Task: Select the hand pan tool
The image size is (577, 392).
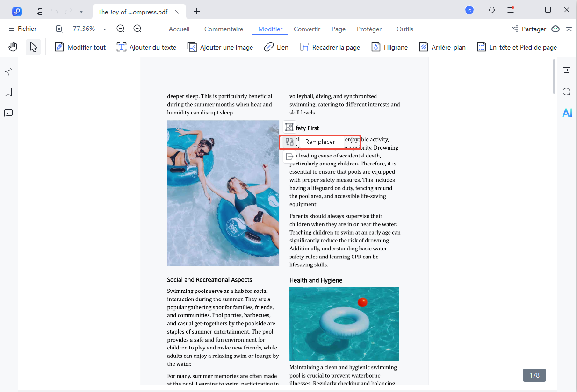Action: 13,47
